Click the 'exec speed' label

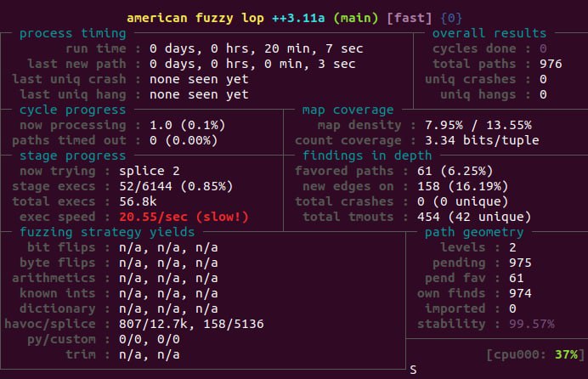pyautogui.click(x=58, y=217)
